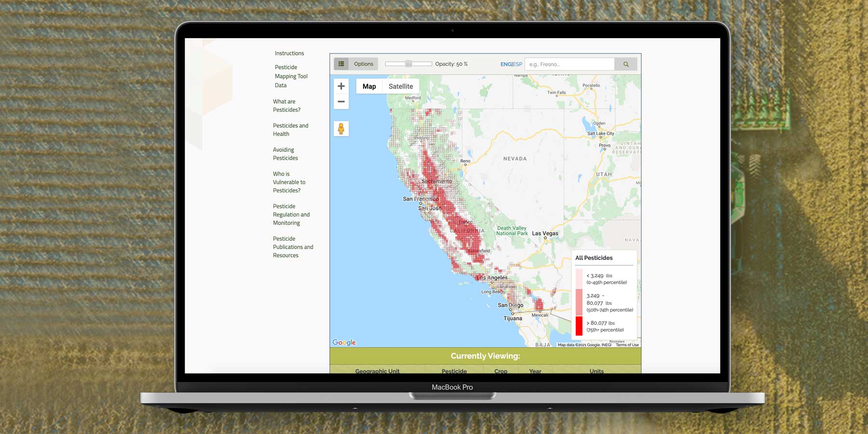Open the Options list icon
Viewport: 868px width, 434px height.
[341, 64]
